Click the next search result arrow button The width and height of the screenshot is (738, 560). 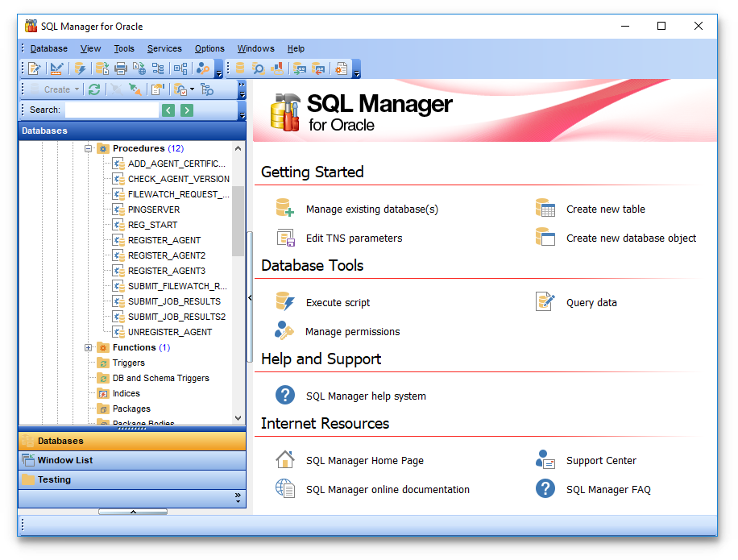[187, 110]
